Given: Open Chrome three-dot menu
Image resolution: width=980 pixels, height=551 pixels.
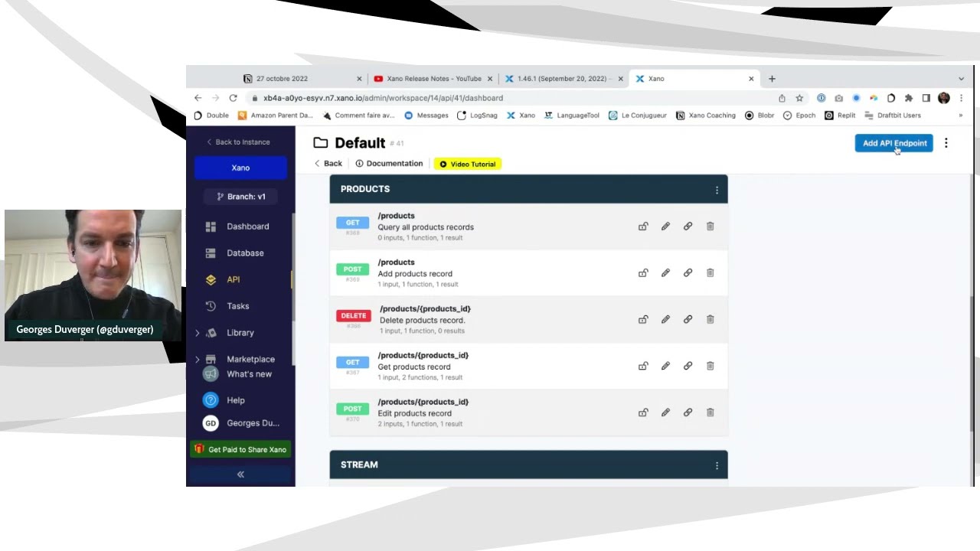Looking at the screenshot, I should pos(961,98).
